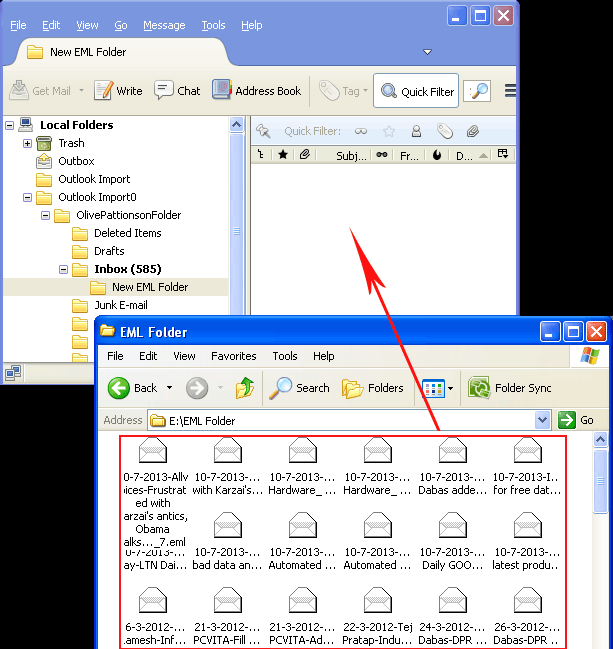Viewport: 613px width, 649px height.
Task: Click Search in the EML Folder window
Action: (299, 388)
